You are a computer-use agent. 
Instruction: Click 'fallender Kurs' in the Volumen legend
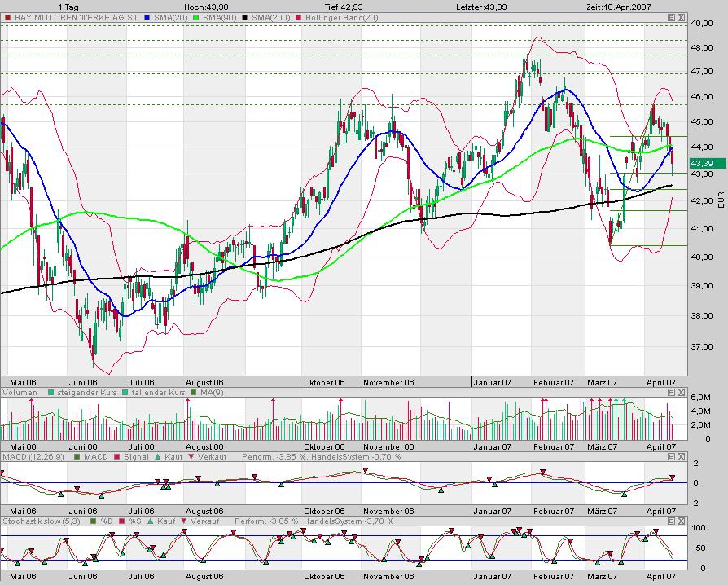[152, 393]
